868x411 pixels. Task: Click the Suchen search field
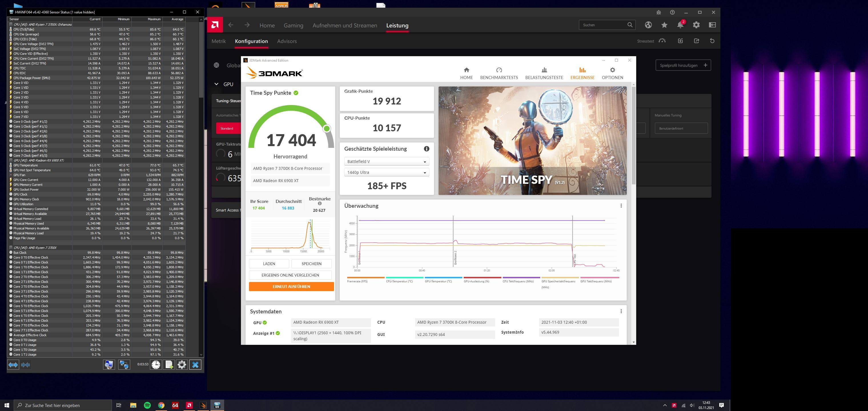coord(607,25)
